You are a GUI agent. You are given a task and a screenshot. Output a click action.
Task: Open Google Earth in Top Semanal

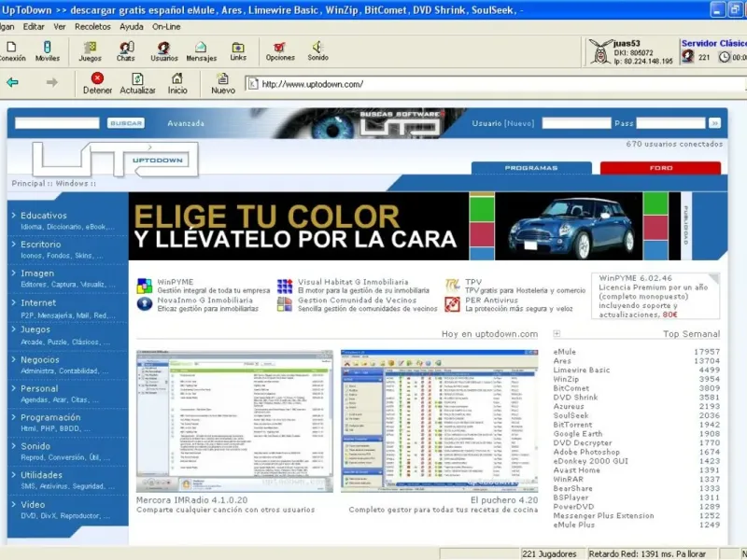tap(578, 433)
